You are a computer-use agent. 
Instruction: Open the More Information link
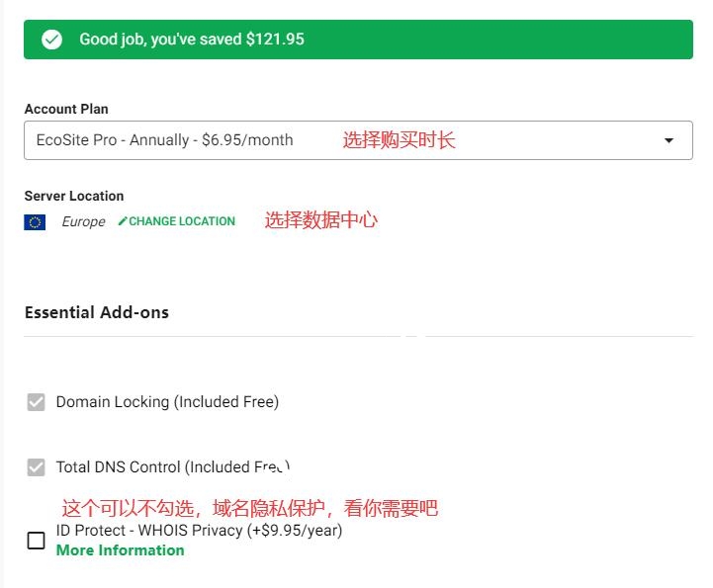pyautogui.click(x=120, y=550)
